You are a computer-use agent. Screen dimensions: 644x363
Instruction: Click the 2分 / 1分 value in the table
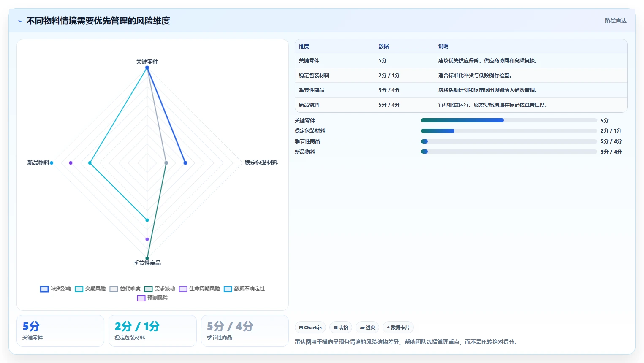pos(389,76)
